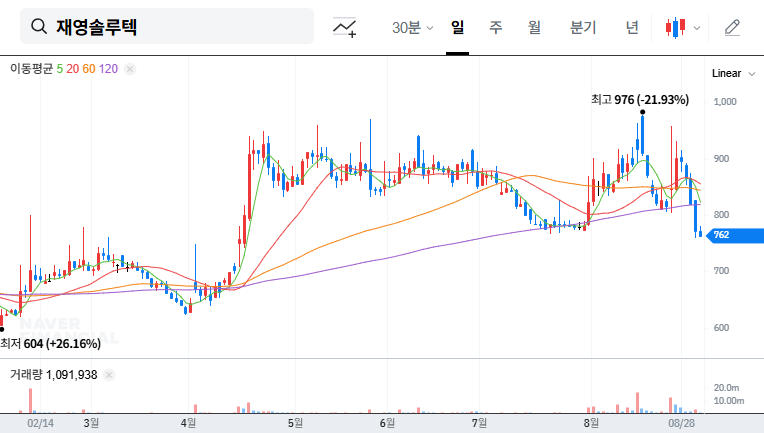The width and height of the screenshot is (764, 433).
Task: Open the stock search field 재영솔루텍
Action: pos(167,26)
